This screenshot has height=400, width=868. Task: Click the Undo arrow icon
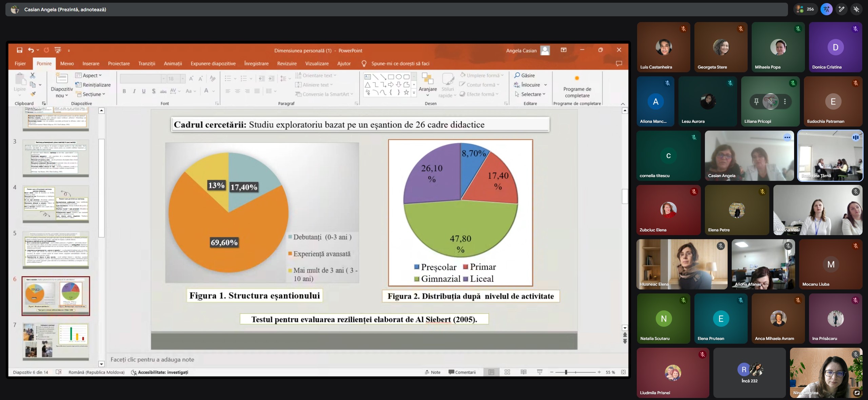click(x=31, y=50)
